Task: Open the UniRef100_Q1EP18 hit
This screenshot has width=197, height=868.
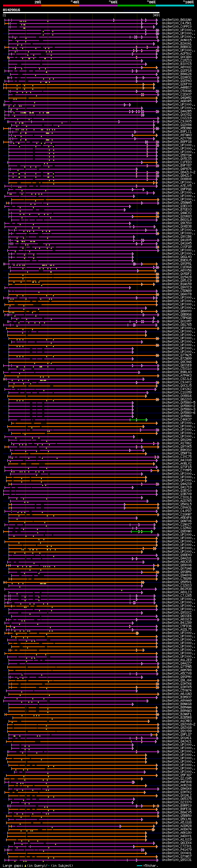Action: pyautogui.click(x=177, y=71)
